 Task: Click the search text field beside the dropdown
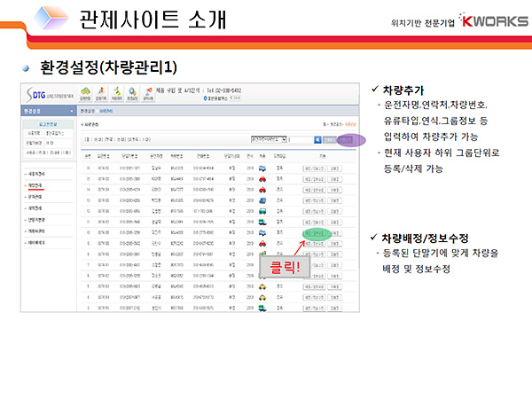click(301, 139)
